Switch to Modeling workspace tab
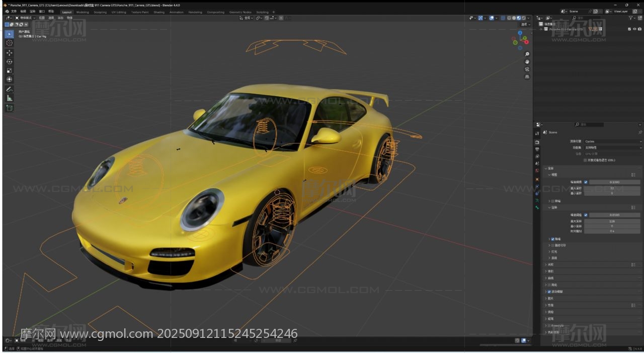 pyautogui.click(x=83, y=12)
